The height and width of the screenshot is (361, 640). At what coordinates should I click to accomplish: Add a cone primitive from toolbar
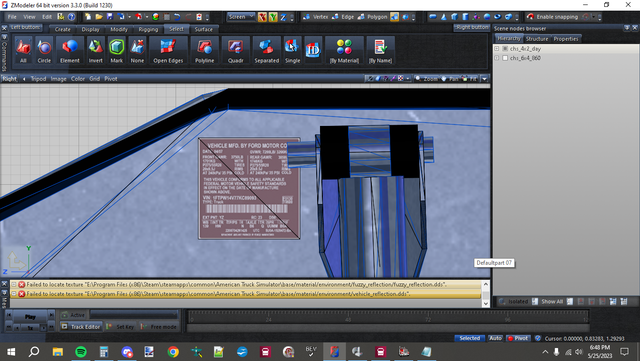pos(444,17)
